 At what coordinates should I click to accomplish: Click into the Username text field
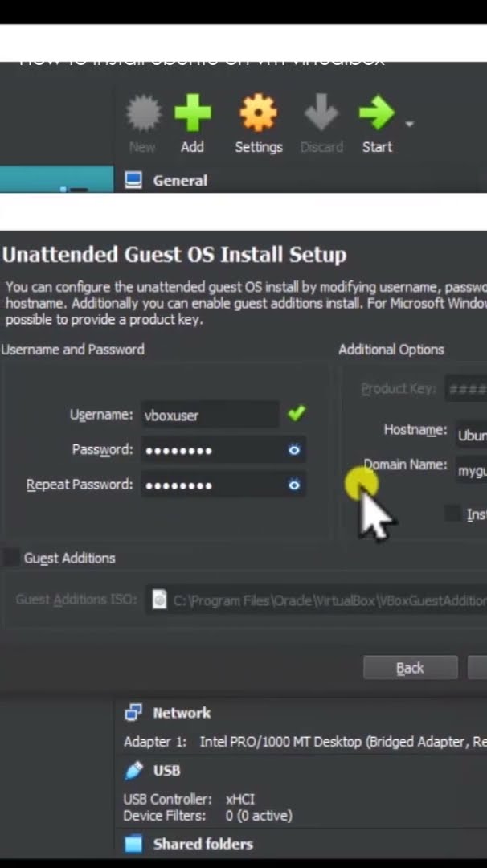(x=209, y=416)
